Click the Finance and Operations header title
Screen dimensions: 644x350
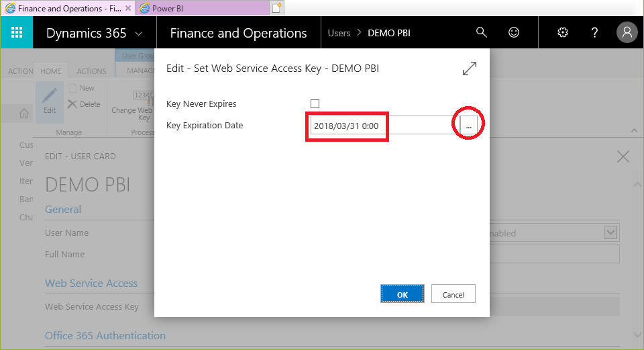pos(238,33)
